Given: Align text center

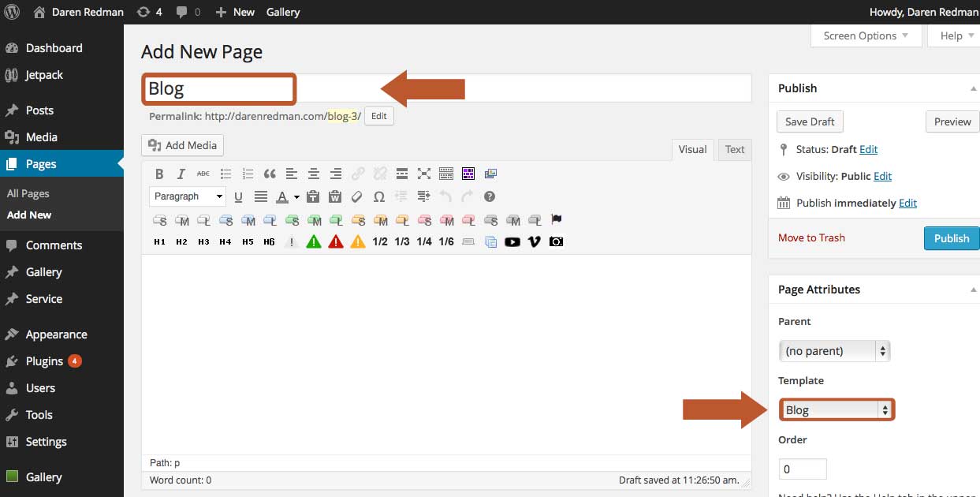Looking at the screenshot, I should pyautogui.click(x=314, y=174).
